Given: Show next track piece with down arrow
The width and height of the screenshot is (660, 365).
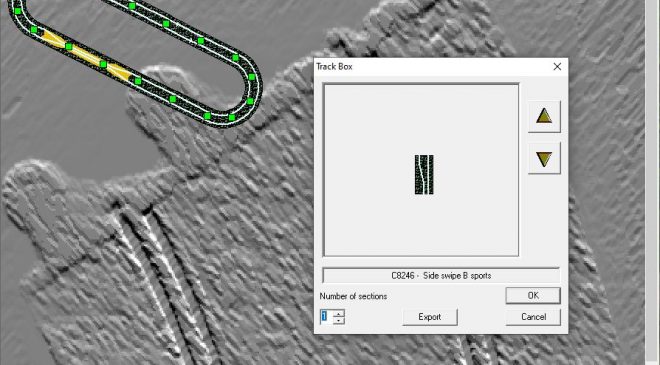Looking at the screenshot, I should [x=544, y=158].
